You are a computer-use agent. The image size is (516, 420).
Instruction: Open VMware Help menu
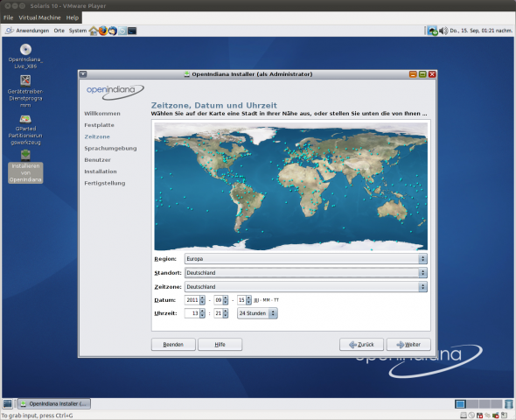[x=73, y=17]
